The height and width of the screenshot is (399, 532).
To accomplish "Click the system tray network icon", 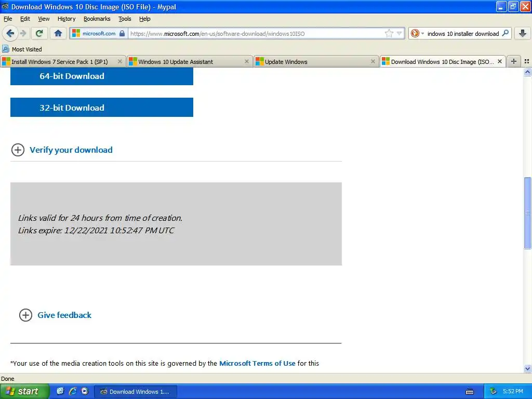I will click(x=493, y=391).
